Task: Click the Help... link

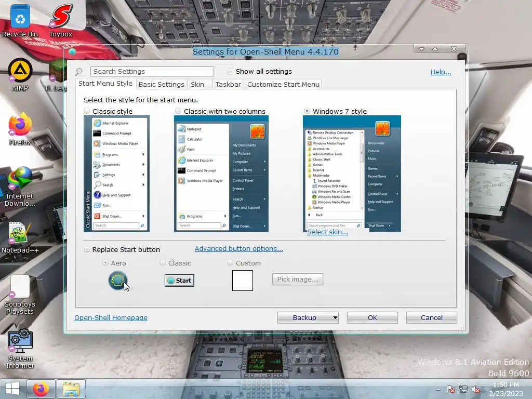Action: click(x=441, y=72)
